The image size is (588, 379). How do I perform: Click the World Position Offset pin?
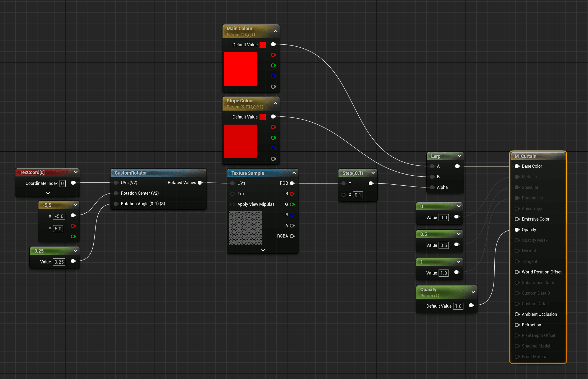pyautogui.click(x=517, y=272)
